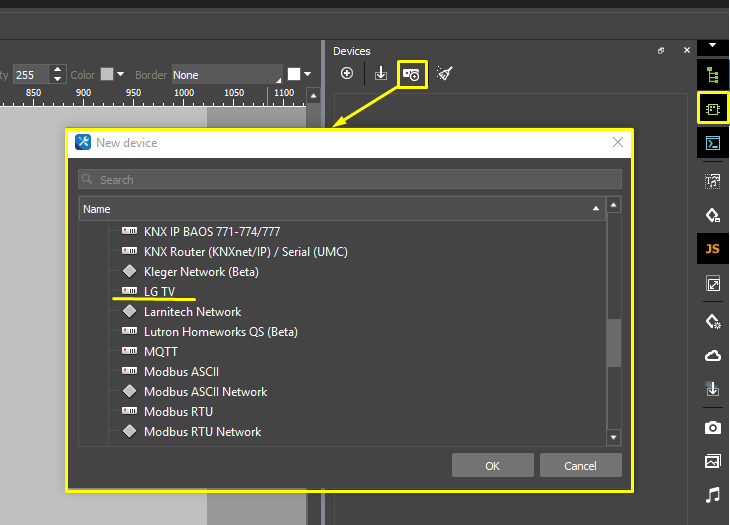Image resolution: width=730 pixels, height=525 pixels.
Task: Expand the Color dropdown arrow
Action: click(x=121, y=75)
